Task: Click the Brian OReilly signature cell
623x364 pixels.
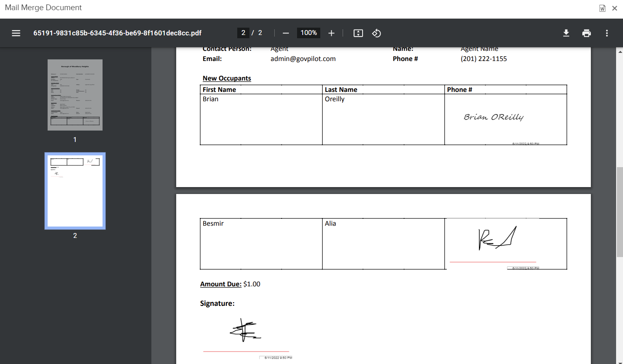Action: coord(505,119)
